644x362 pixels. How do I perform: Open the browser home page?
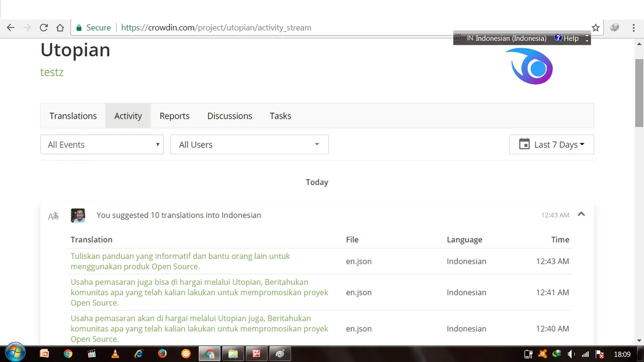(60, 28)
